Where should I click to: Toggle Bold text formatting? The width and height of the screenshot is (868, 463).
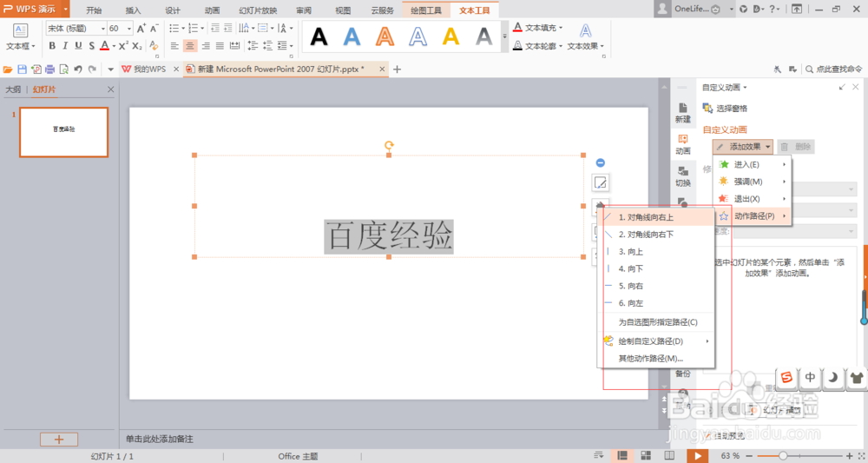click(52, 46)
